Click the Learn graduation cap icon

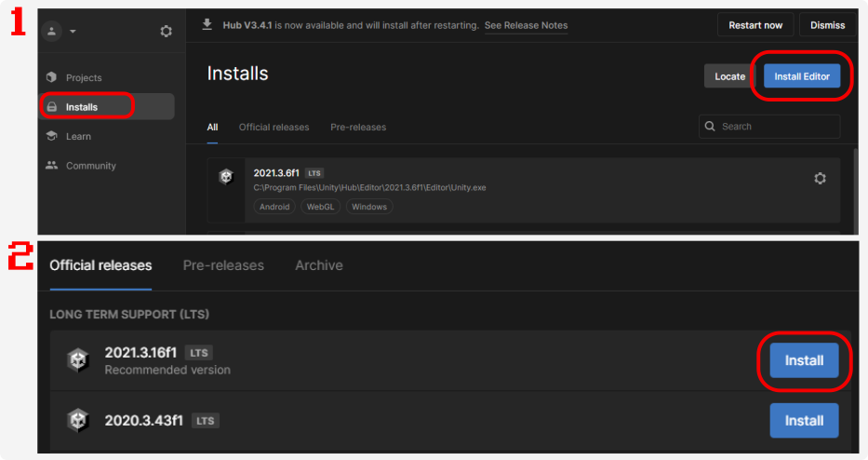click(x=52, y=136)
